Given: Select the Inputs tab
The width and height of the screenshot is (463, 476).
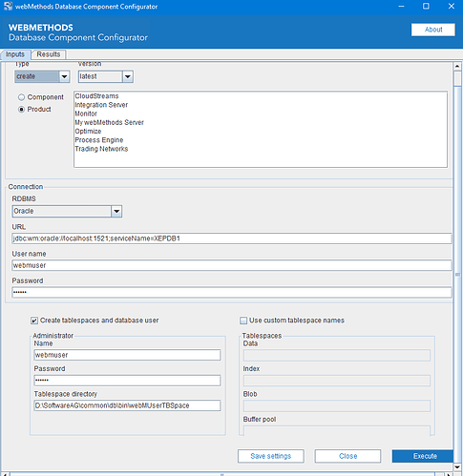Looking at the screenshot, I should [15, 54].
